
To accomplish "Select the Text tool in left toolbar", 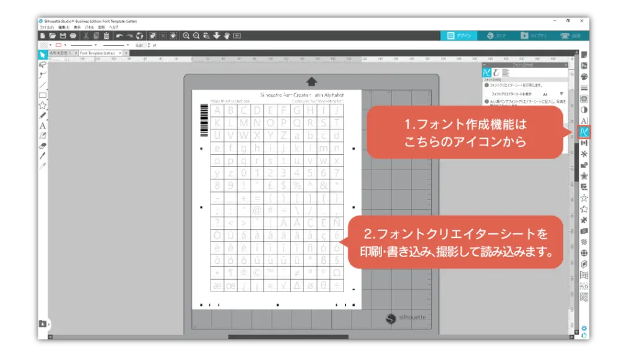I will [x=43, y=125].
